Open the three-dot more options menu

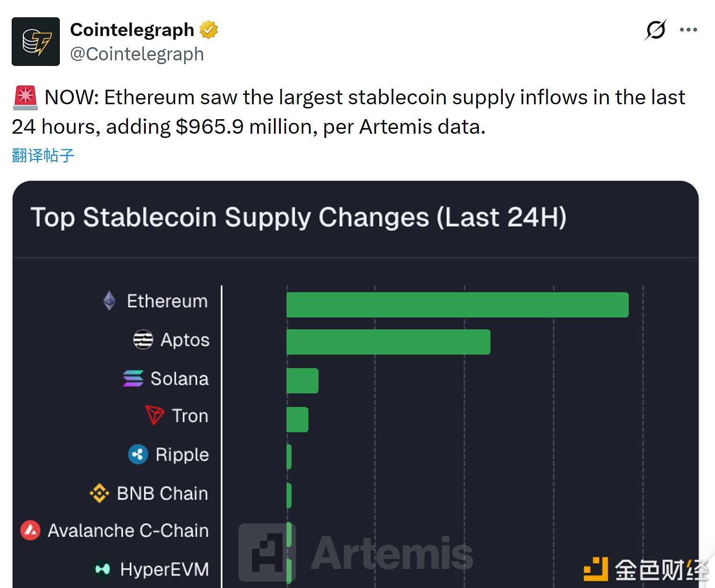(x=688, y=30)
